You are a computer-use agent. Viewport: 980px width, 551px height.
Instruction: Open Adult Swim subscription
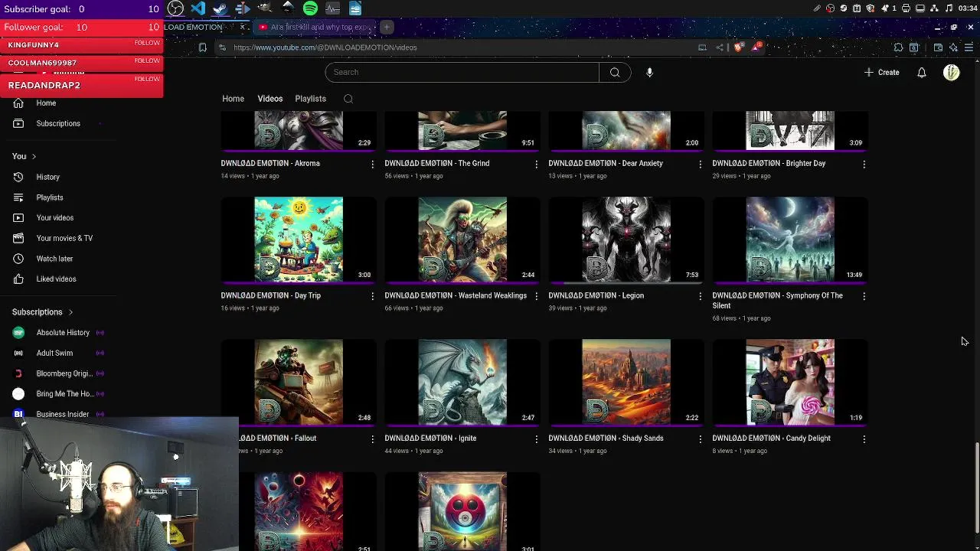click(57, 353)
